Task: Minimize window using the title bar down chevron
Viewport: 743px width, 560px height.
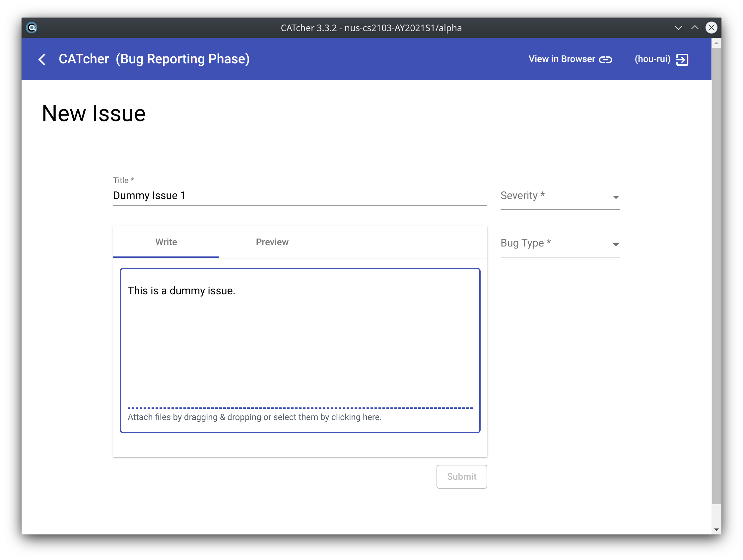Action: click(678, 28)
